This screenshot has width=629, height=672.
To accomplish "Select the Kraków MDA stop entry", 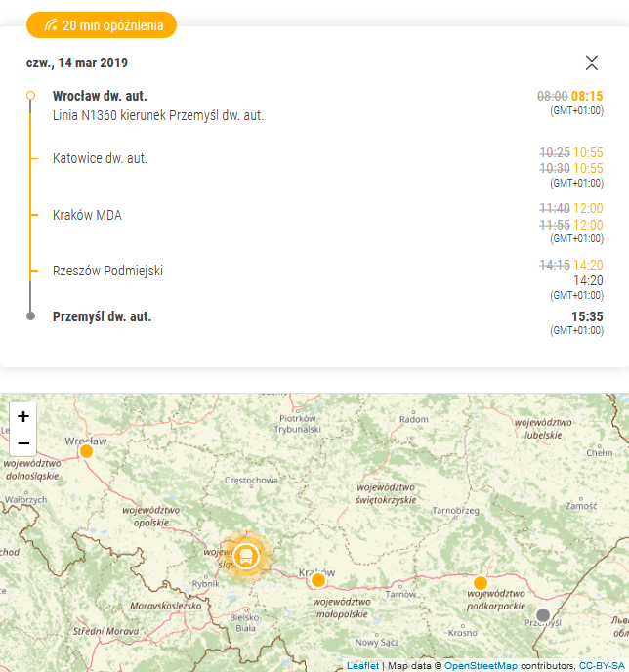I will click(x=87, y=215).
